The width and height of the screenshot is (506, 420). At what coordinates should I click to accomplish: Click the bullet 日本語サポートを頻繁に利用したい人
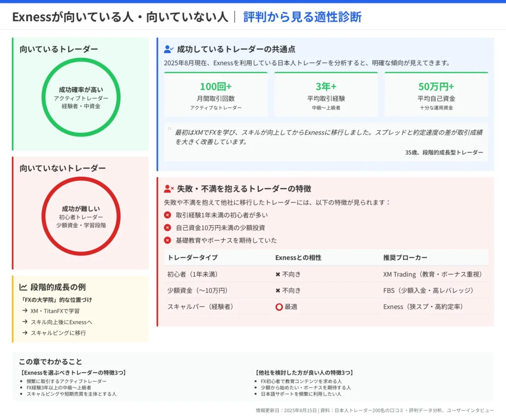click(x=301, y=394)
